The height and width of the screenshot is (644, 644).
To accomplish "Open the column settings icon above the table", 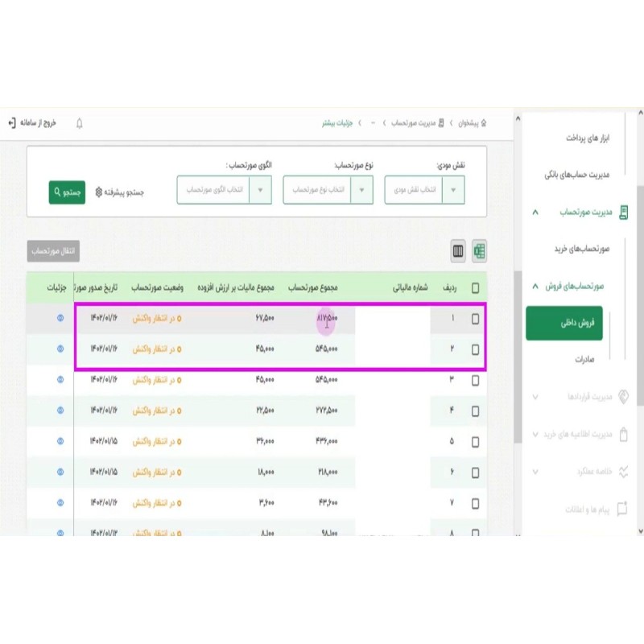I will point(458,251).
